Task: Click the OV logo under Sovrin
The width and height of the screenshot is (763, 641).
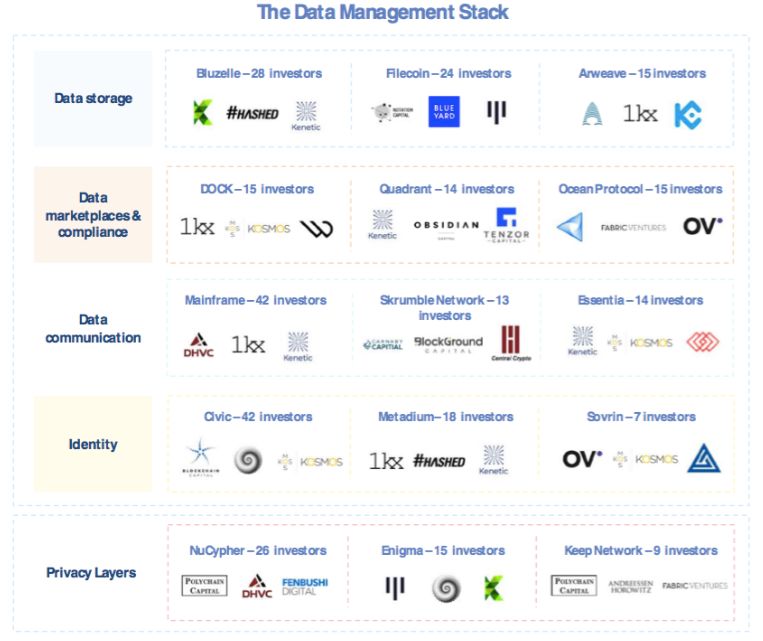Action: click(582, 458)
